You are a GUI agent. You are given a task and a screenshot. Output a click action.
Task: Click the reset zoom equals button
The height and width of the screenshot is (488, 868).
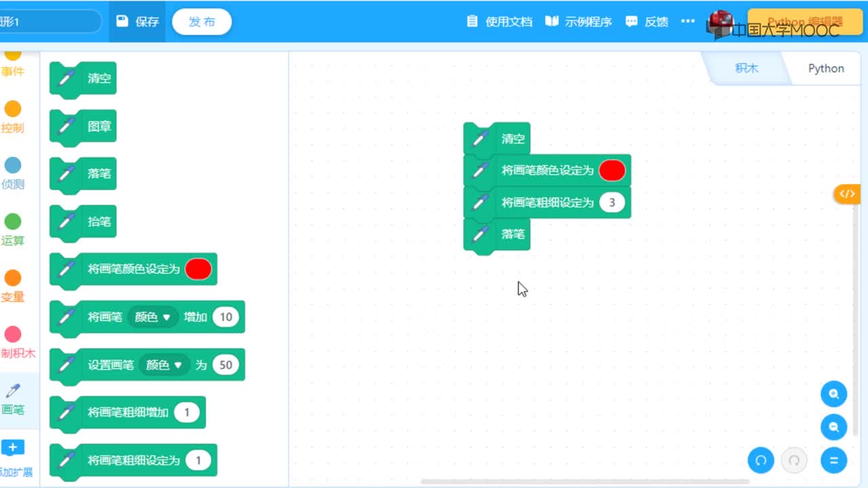click(x=833, y=461)
